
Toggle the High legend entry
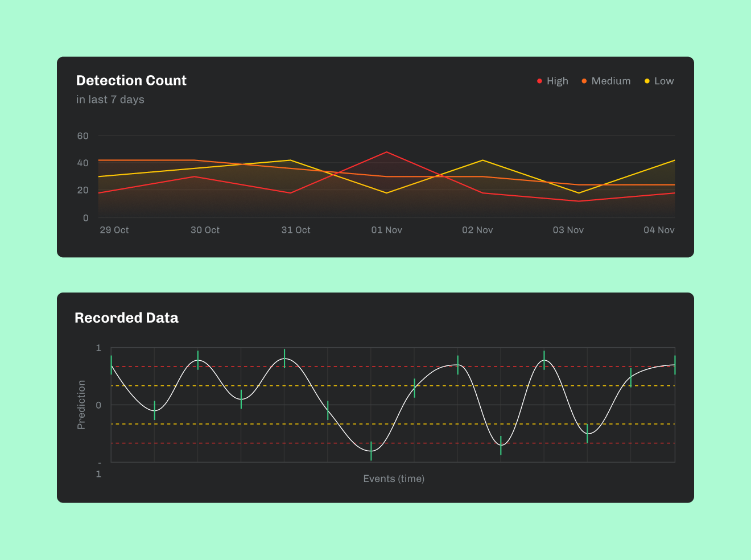click(552, 81)
